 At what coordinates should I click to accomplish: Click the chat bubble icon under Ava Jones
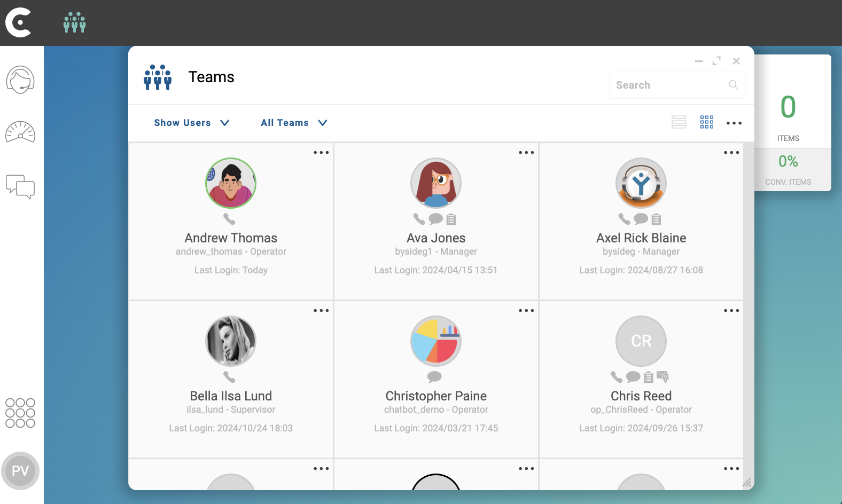(x=436, y=219)
